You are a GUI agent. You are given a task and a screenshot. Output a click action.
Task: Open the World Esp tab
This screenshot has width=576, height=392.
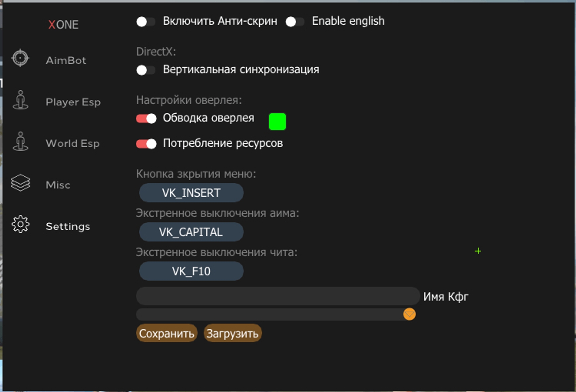click(x=72, y=143)
